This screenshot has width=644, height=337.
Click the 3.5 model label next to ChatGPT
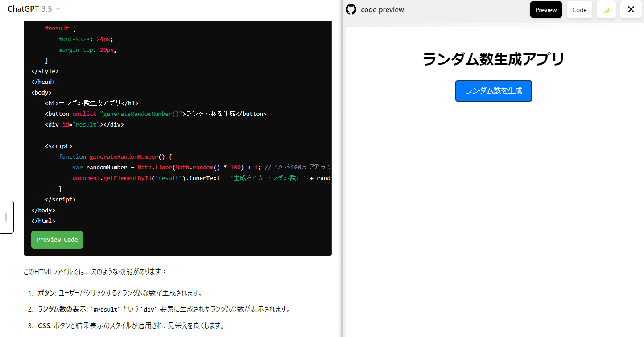[46, 8]
